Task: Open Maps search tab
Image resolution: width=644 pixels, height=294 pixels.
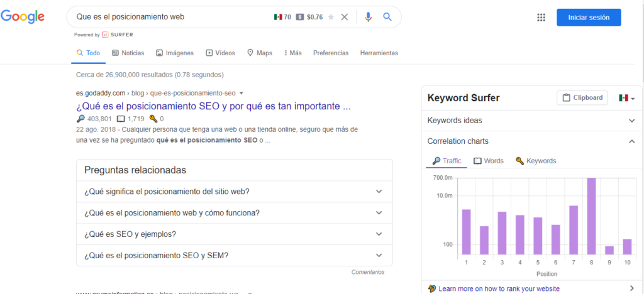Action: 260,53
